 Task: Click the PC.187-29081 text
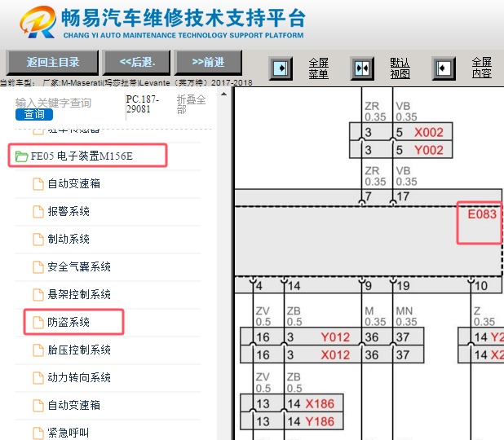[143, 104]
